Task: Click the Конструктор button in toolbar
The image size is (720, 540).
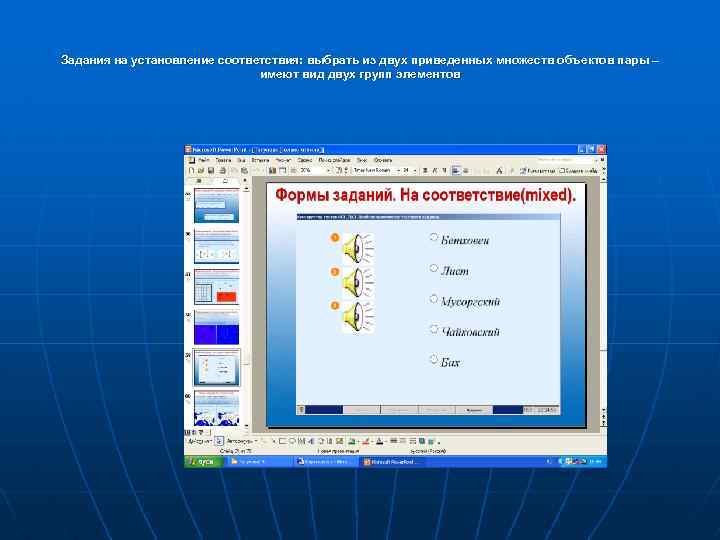Action: (x=537, y=171)
